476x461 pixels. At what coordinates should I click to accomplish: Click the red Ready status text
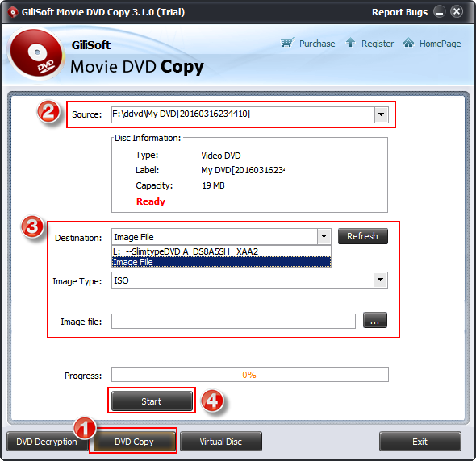tap(151, 201)
